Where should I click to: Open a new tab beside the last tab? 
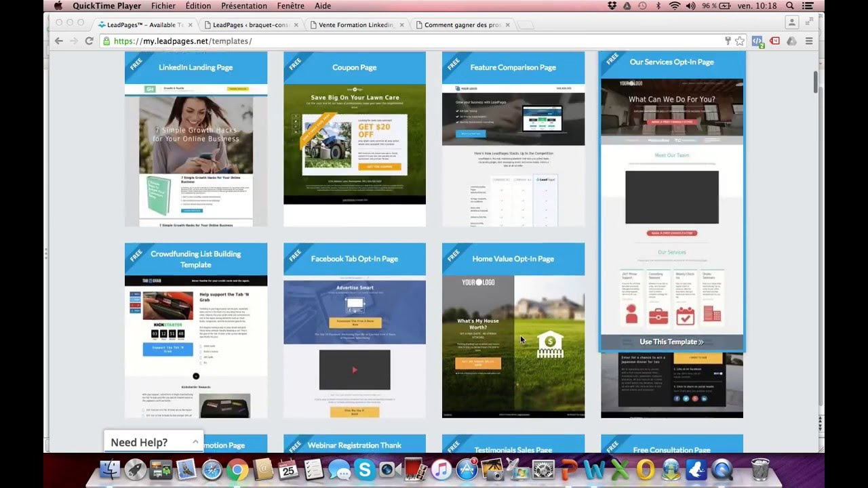526,25
